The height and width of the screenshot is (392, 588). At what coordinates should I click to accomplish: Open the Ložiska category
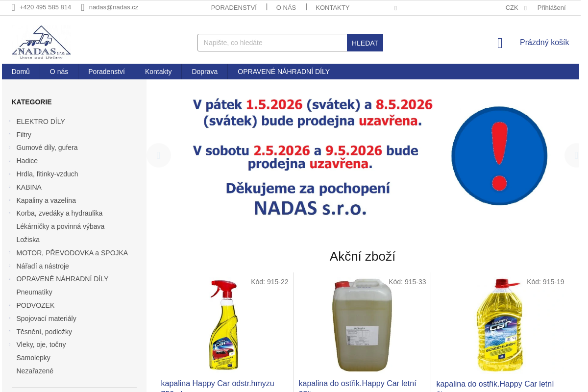[28, 240]
